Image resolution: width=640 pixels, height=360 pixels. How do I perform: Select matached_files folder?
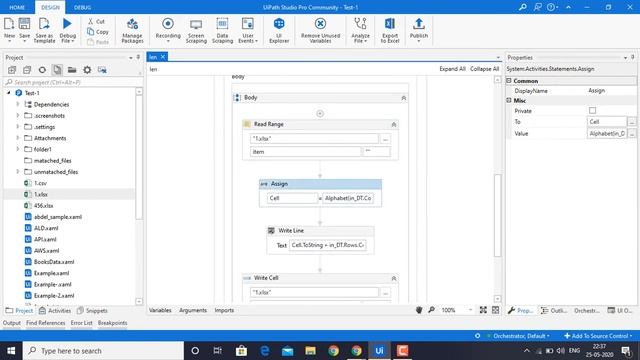point(52,160)
